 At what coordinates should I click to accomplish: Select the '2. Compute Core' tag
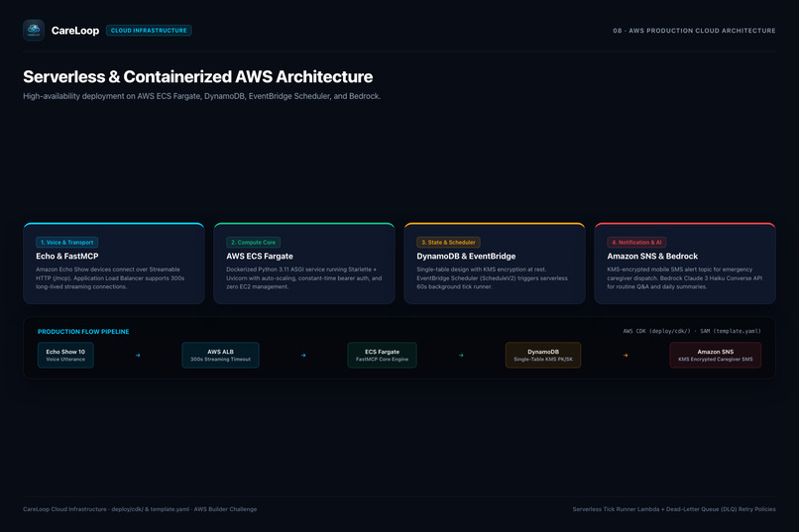[x=253, y=243]
